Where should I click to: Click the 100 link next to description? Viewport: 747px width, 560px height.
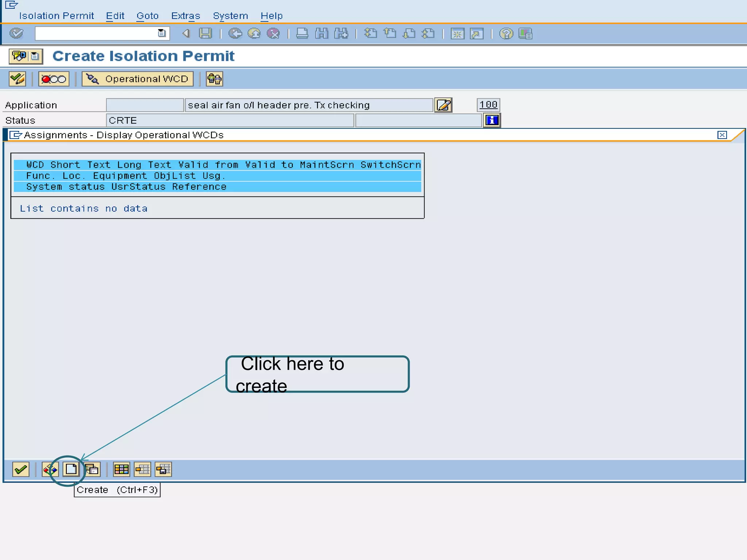tap(488, 105)
